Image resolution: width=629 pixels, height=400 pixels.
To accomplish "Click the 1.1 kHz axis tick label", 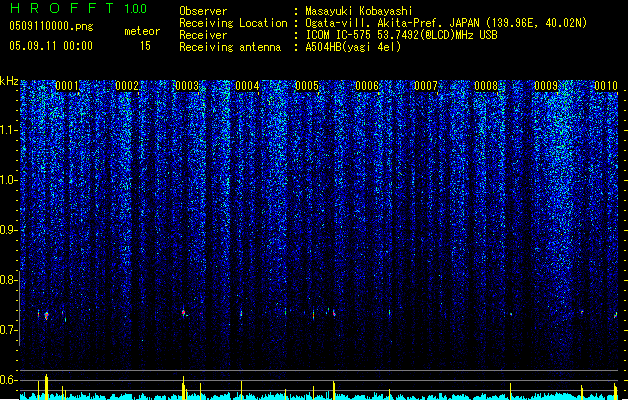I will [8, 130].
